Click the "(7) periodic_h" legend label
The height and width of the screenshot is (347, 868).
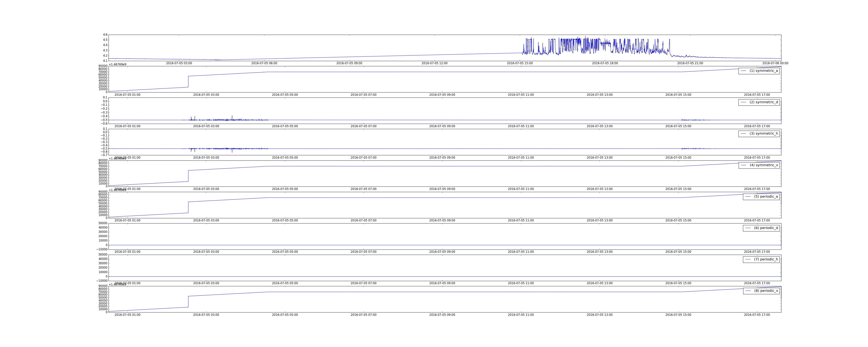pos(766,259)
